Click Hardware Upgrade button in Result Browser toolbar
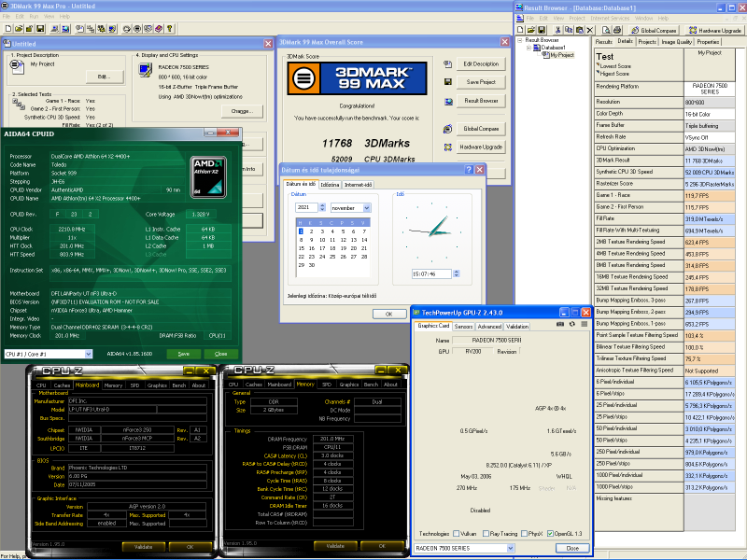747x560 pixels. (714, 30)
